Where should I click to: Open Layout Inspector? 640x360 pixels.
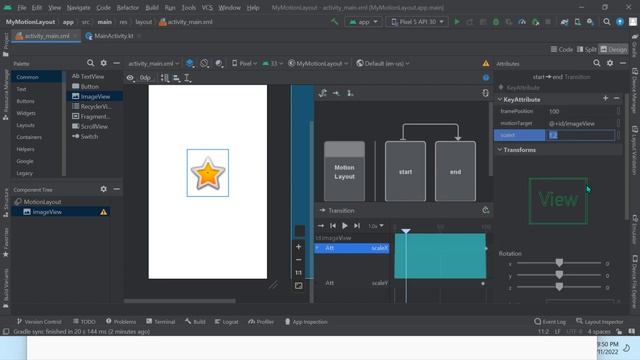[600, 322]
